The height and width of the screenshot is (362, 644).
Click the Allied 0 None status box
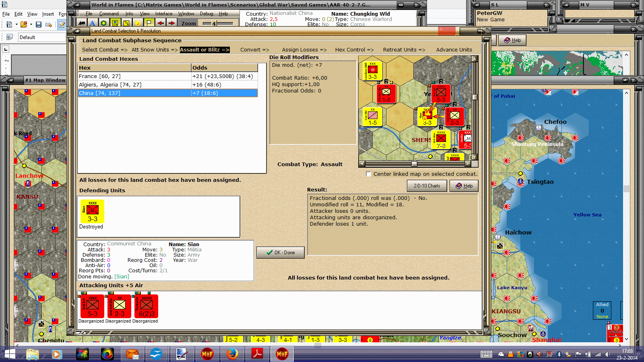(x=602, y=311)
